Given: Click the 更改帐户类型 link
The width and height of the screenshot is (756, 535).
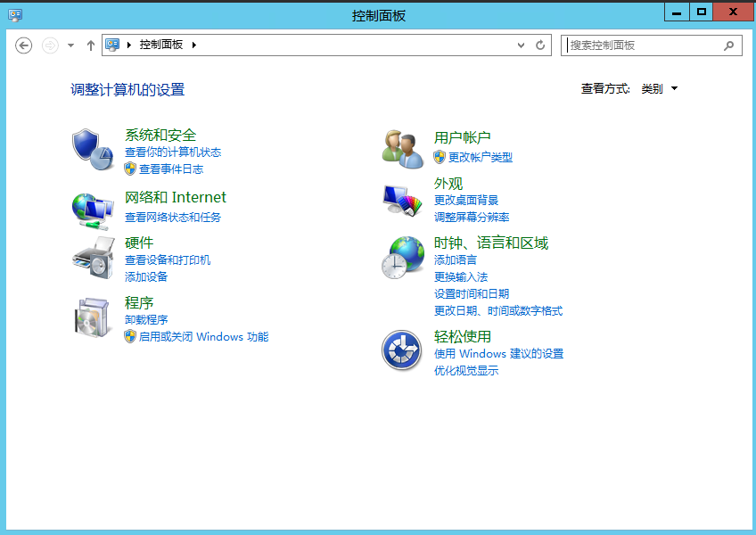Looking at the screenshot, I should coord(480,158).
